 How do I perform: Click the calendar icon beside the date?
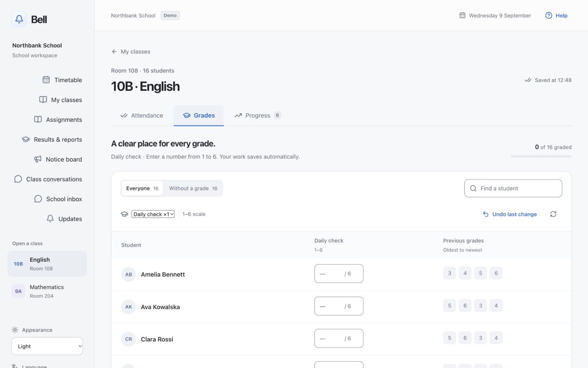[x=462, y=15]
